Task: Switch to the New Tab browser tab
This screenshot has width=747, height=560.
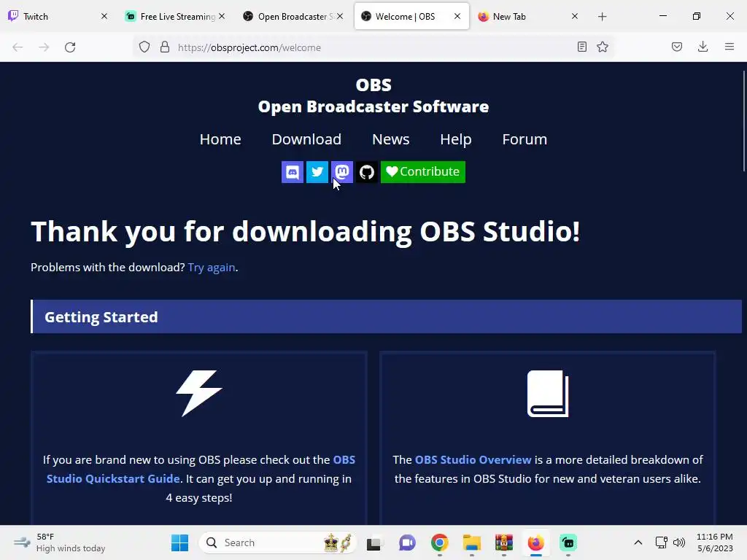Action: (527, 17)
